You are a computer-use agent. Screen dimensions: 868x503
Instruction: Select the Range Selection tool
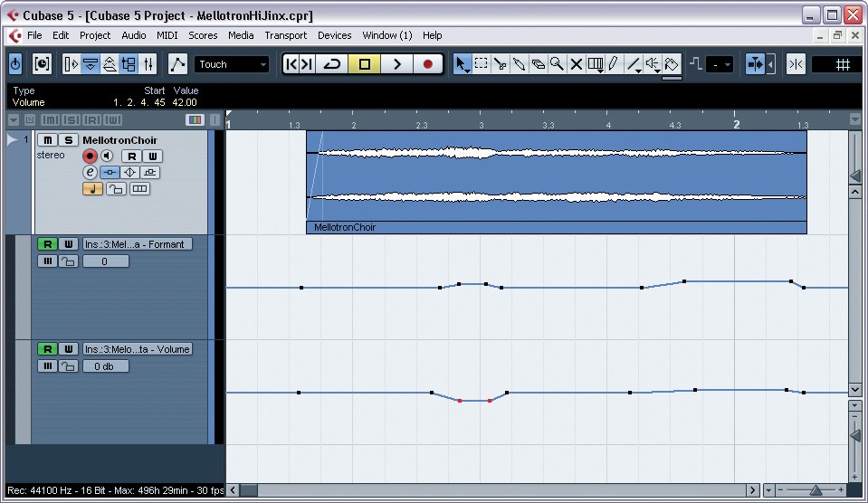(x=481, y=64)
